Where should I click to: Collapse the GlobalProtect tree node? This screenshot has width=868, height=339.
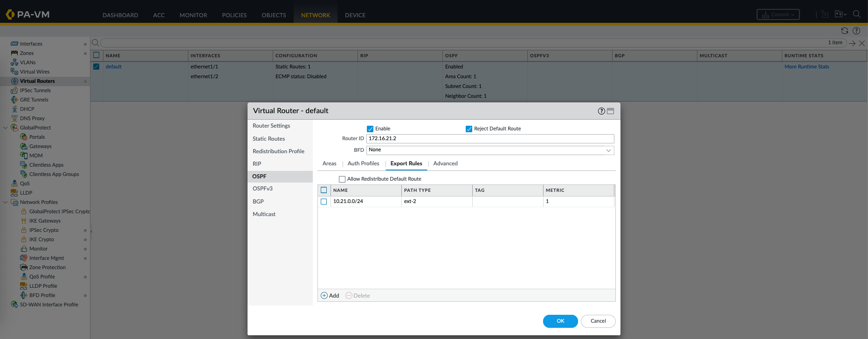[6, 128]
